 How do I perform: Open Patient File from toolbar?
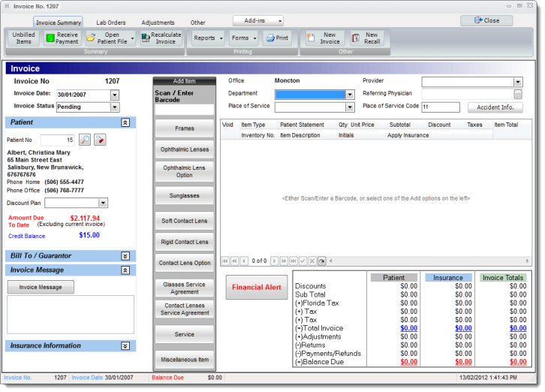(106, 38)
